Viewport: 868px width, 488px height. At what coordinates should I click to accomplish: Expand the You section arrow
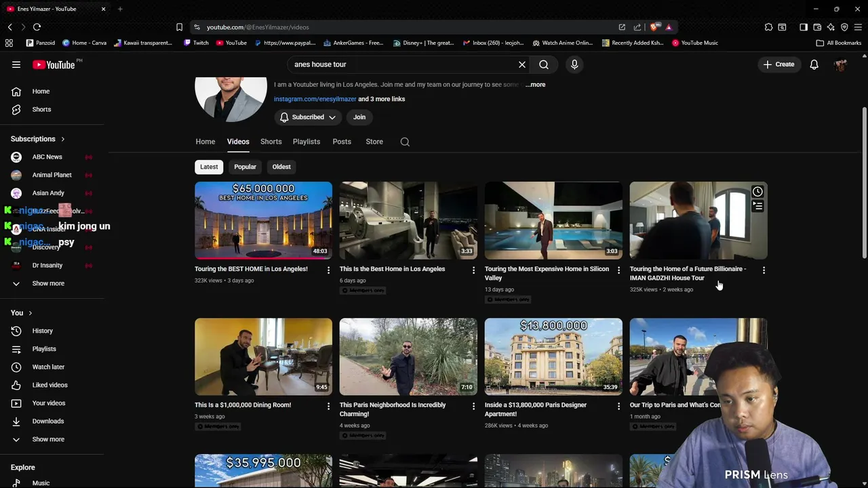30,313
